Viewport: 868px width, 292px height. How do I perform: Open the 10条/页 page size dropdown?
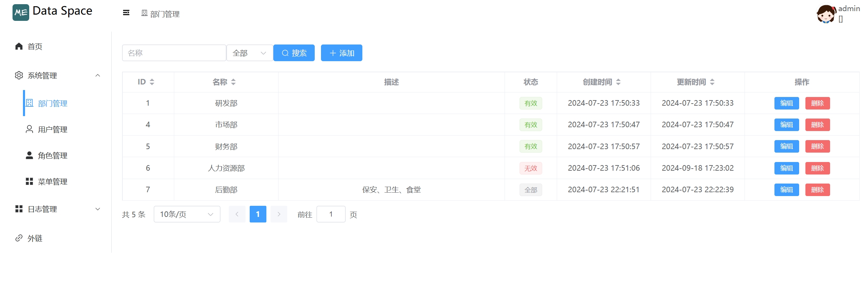click(x=187, y=214)
